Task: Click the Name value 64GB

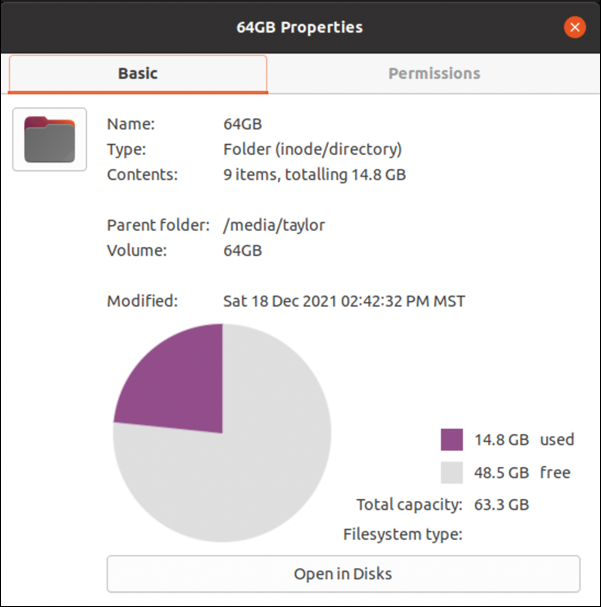Action: (x=242, y=124)
